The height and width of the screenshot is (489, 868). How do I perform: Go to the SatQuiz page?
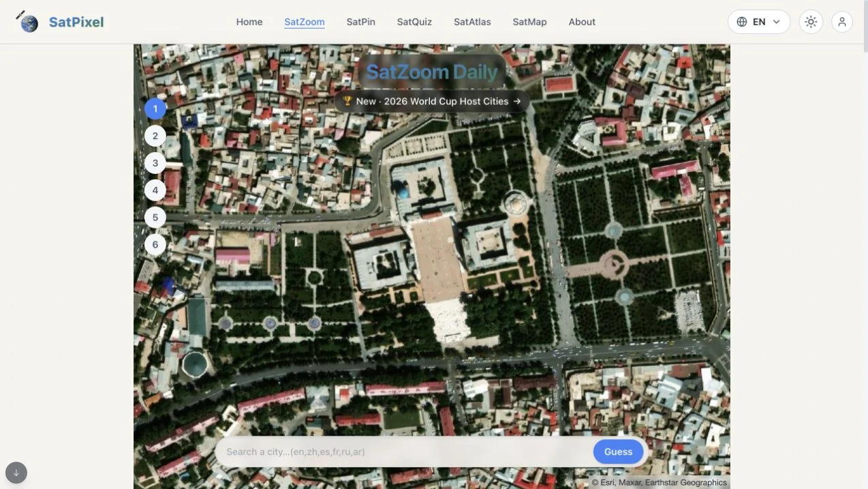click(x=414, y=22)
